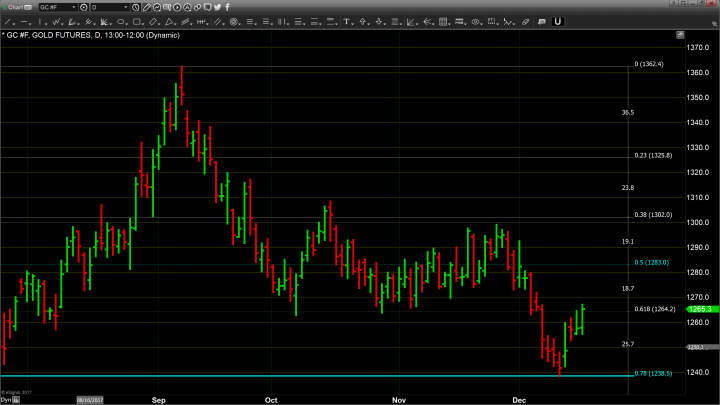
Task: Expand the zigzag wave tool options arrow
Action: point(62,23)
